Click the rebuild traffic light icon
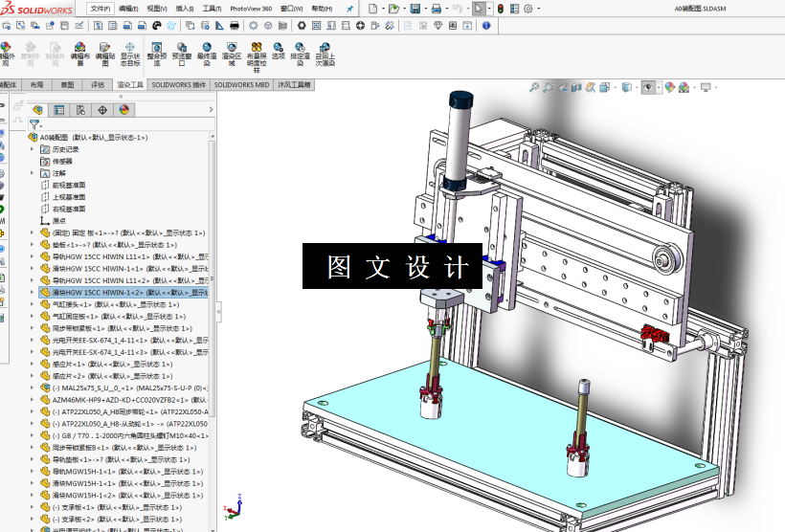The height and width of the screenshot is (532, 785). (x=500, y=9)
